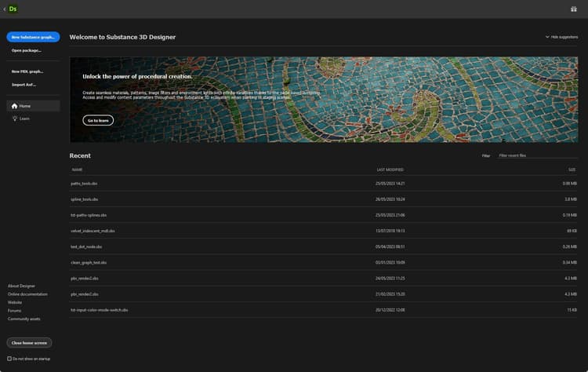Click the 69 KB size cell
The image size is (588, 372).
click(572, 231)
